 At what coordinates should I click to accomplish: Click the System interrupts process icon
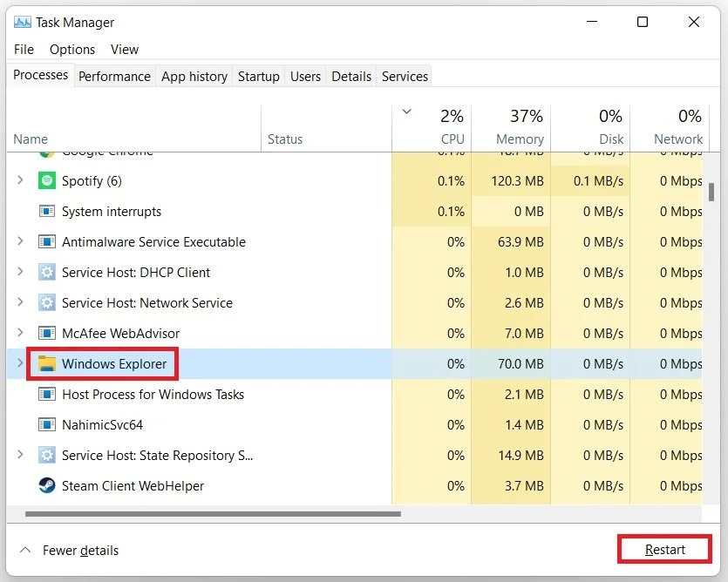(47, 211)
